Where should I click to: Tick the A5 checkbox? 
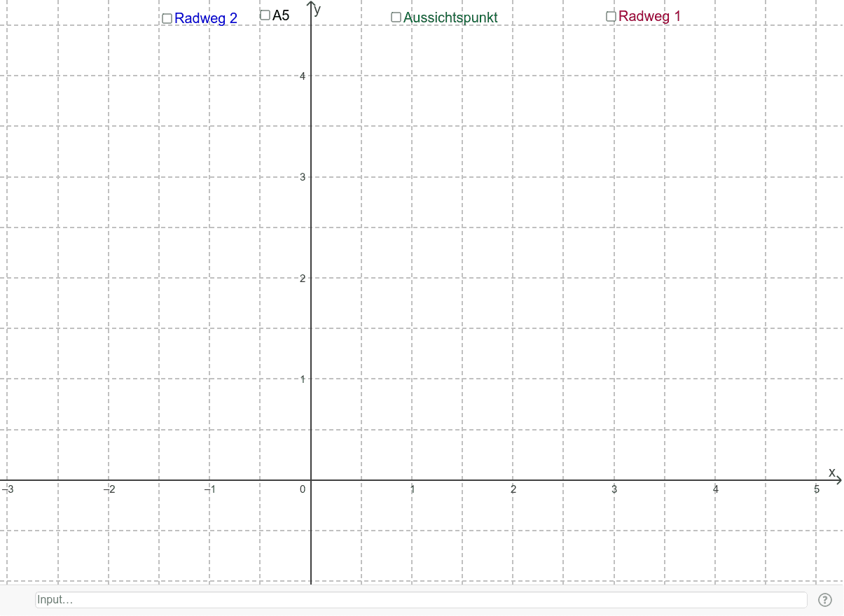[x=265, y=15]
